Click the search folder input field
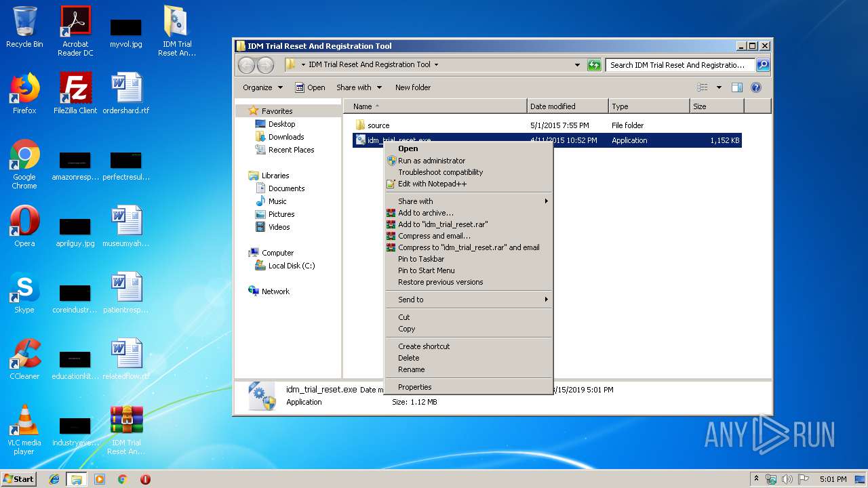868x488 pixels. [x=680, y=65]
